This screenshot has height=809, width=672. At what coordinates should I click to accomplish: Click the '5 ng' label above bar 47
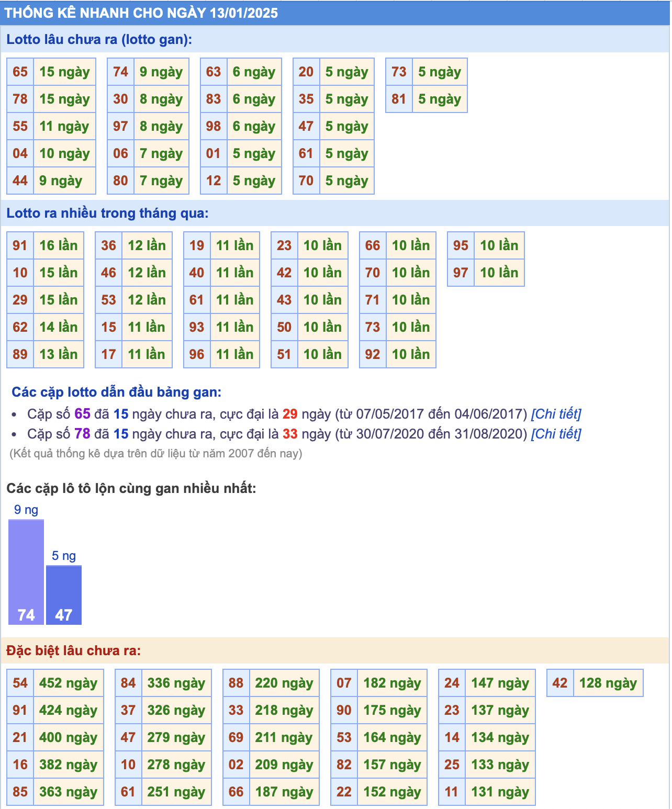click(x=64, y=556)
